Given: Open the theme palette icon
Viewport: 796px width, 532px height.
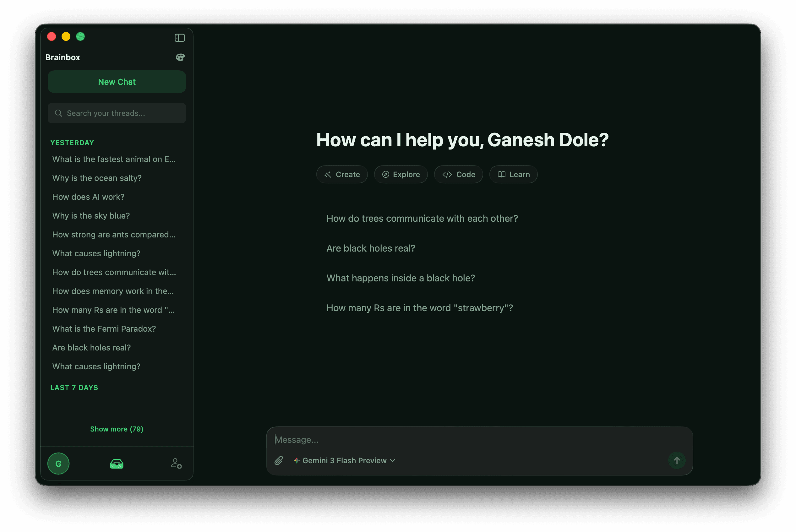Looking at the screenshot, I should click(x=180, y=57).
